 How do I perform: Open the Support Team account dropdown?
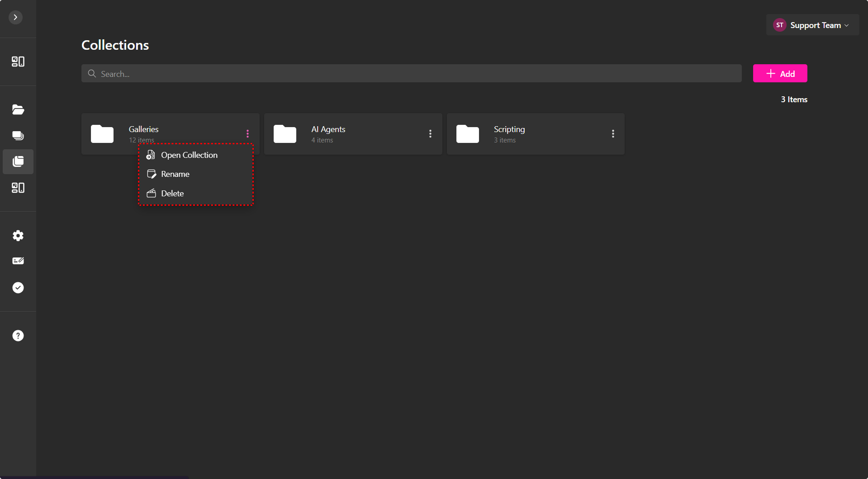coord(812,25)
